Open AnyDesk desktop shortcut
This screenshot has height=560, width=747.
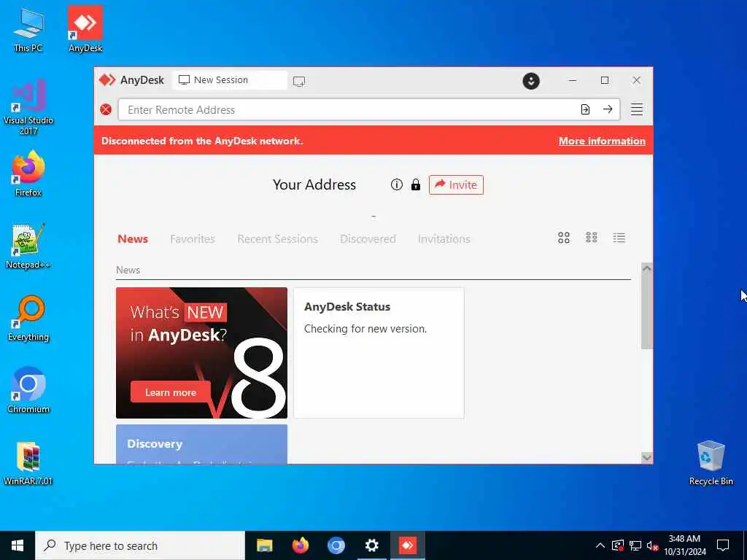tap(85, 28)
